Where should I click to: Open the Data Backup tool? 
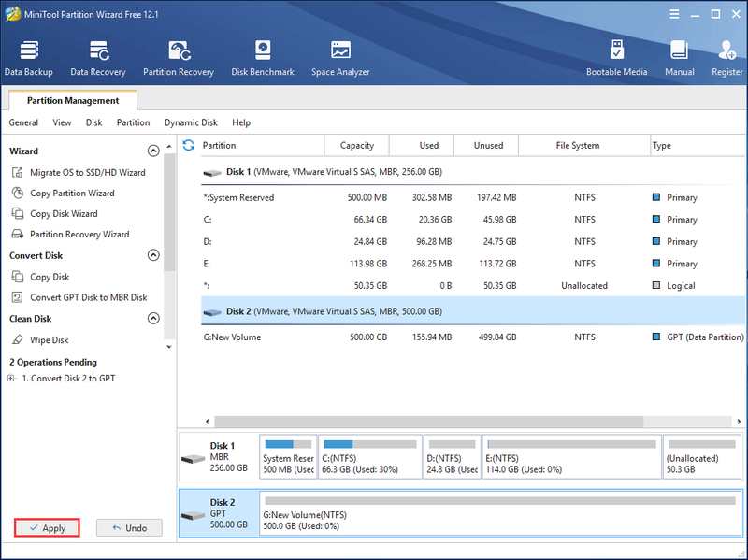[29, 58]
